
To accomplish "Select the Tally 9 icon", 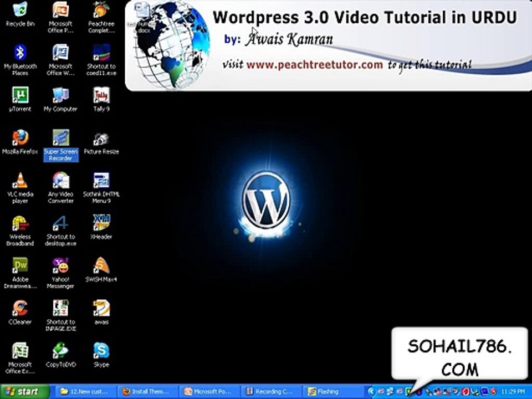I will [101, 99].
